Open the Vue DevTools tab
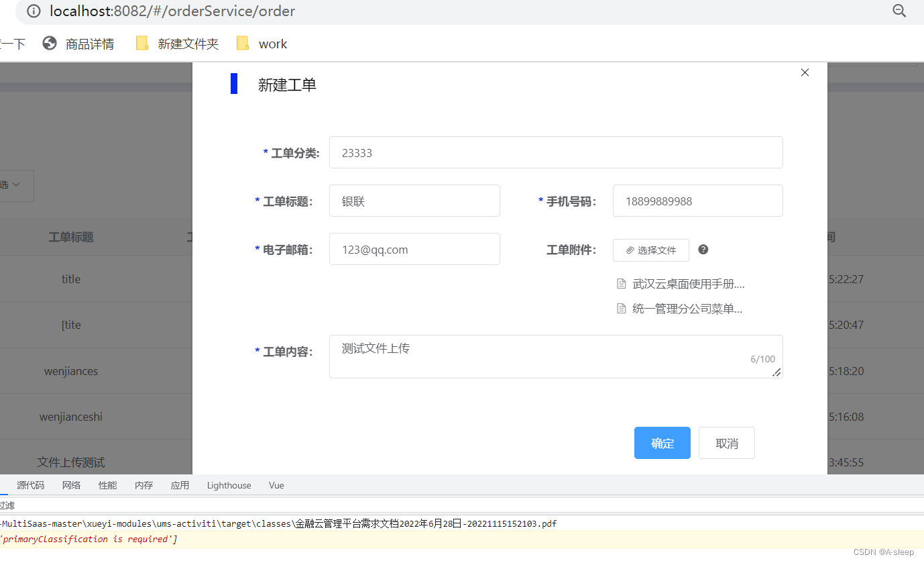This screenshot has width=924, height=563. point(276,484)
